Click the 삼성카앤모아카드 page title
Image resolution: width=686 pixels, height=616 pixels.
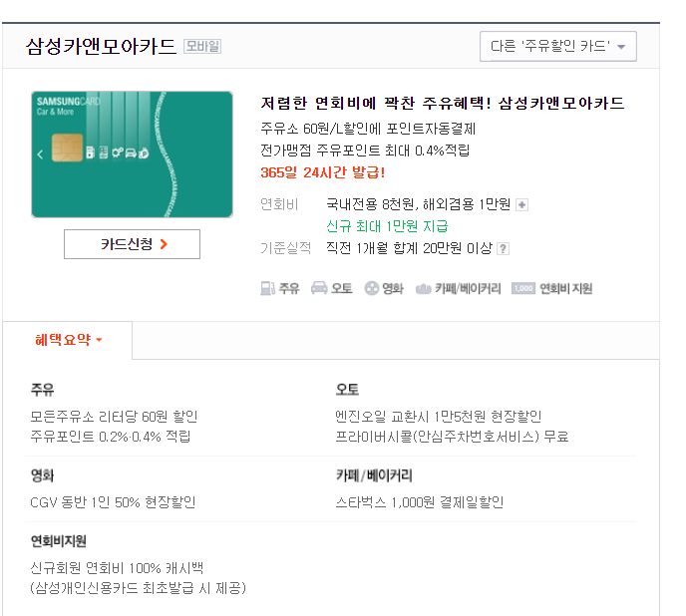101,47
